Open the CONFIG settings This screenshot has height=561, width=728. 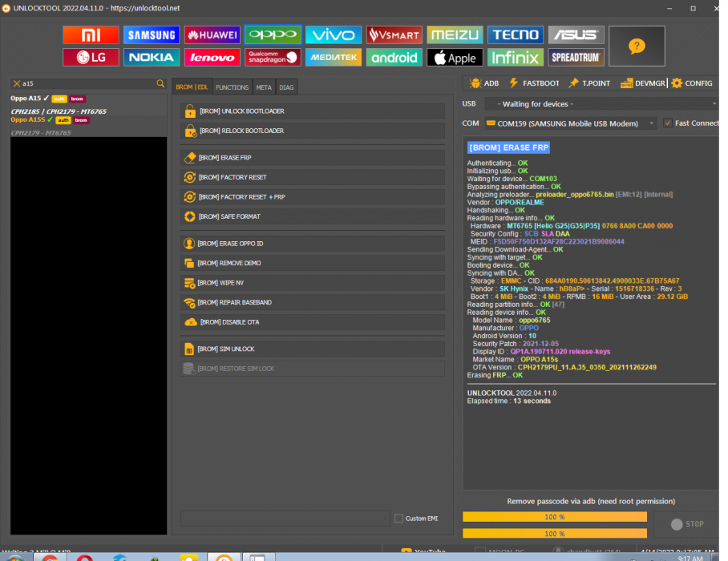tap(692, 83)
